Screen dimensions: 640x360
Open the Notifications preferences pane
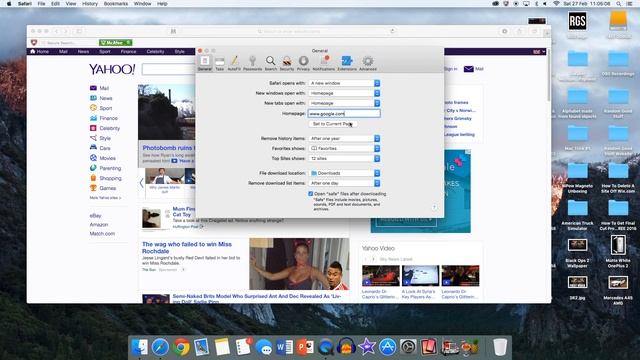tap(324, 63)
